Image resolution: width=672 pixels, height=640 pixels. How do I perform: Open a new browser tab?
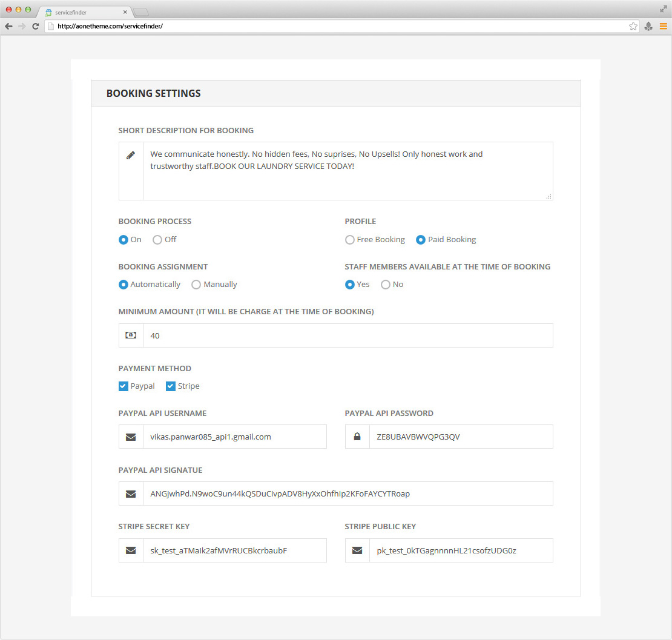click(x=140, y=12)
